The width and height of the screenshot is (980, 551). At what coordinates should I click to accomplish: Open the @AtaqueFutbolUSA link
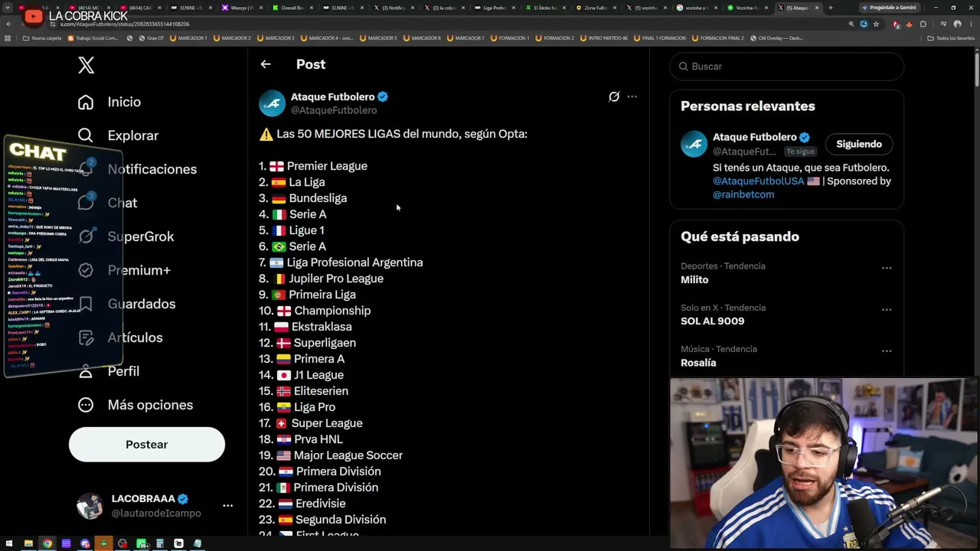tap(759, 181)
